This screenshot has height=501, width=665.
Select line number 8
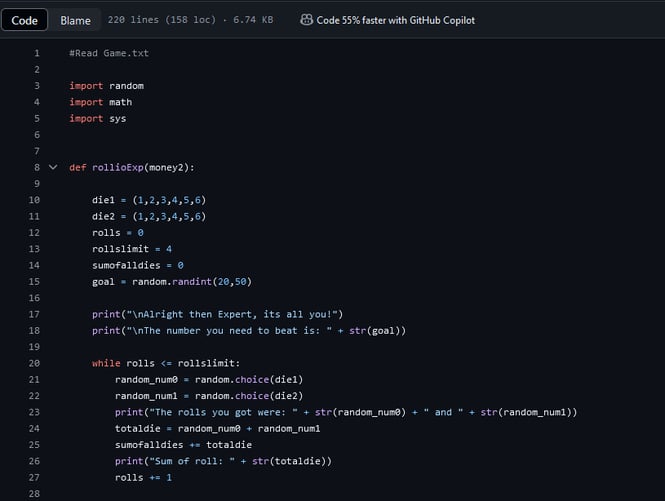37,167
